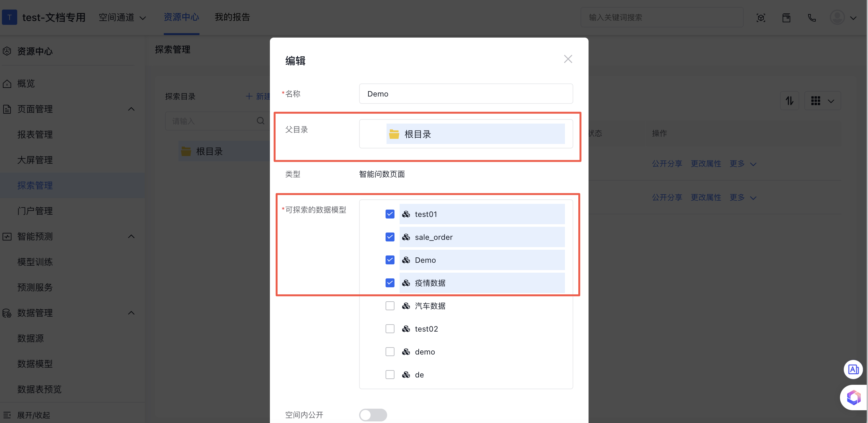Uncheck the sale_order data model checkbox
Image resolution: width=868 pixels, height=423 pixels.
[390, 237]
